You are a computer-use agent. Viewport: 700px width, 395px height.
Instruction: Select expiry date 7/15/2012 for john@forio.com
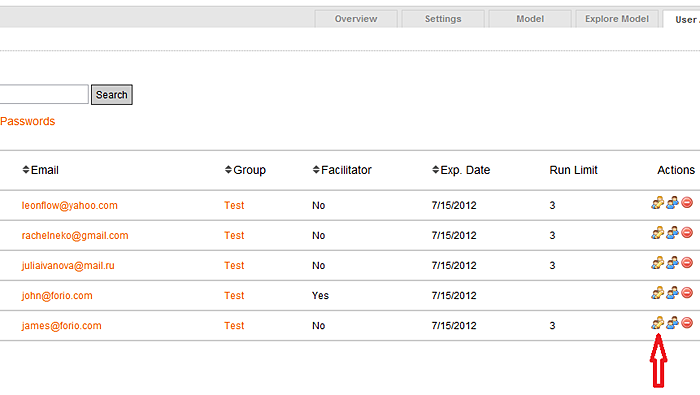point(454,295)
